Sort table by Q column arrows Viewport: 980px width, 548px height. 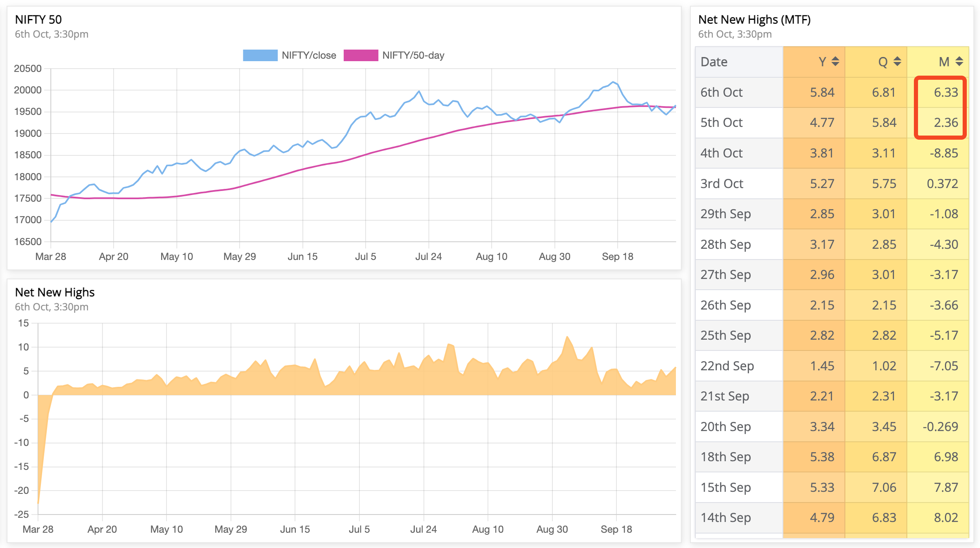897,62
